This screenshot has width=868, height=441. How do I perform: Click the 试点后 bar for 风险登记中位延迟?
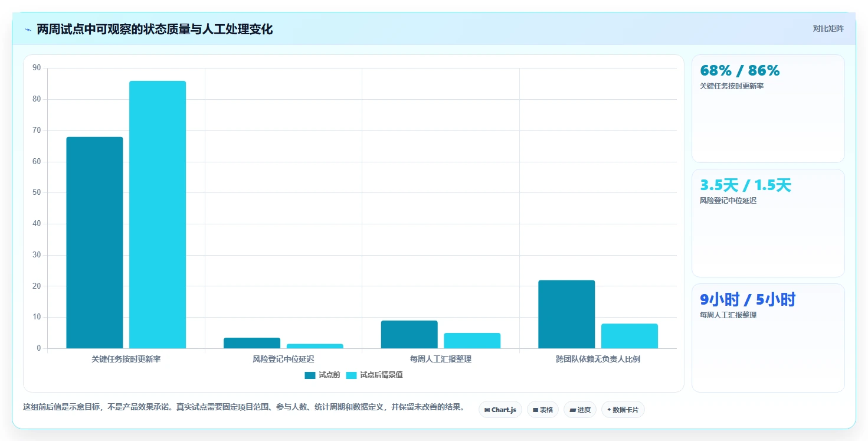[x=315, y=346]
